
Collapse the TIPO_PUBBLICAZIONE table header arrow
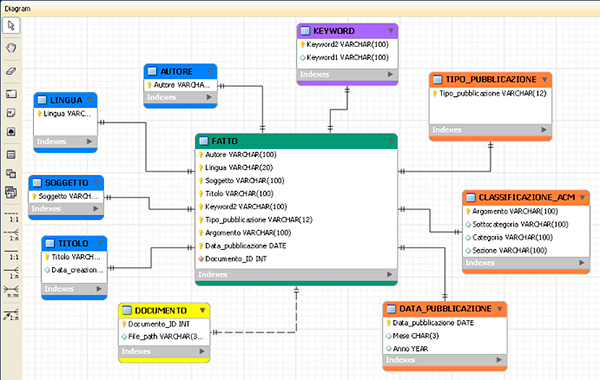click(545, 80)
